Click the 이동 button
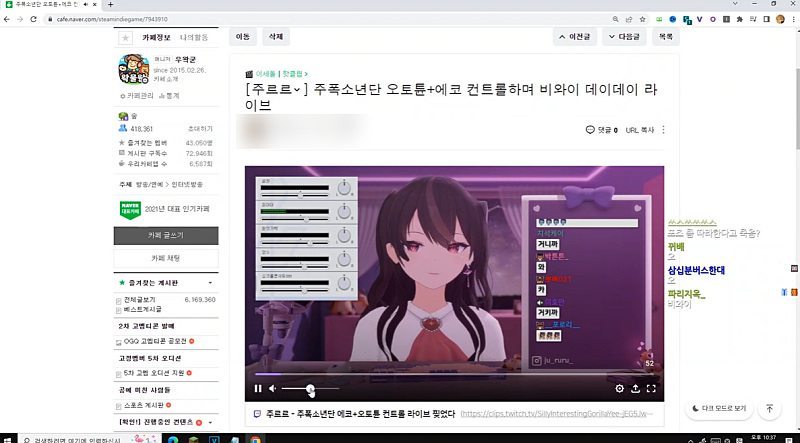 pos(243,37)
